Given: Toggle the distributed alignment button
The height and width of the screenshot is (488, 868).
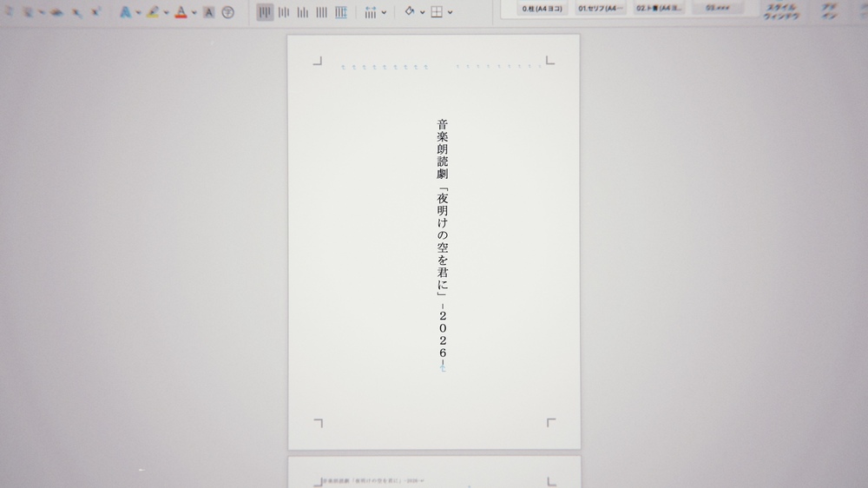Looking at the screenshot, I should click(340, 12).
